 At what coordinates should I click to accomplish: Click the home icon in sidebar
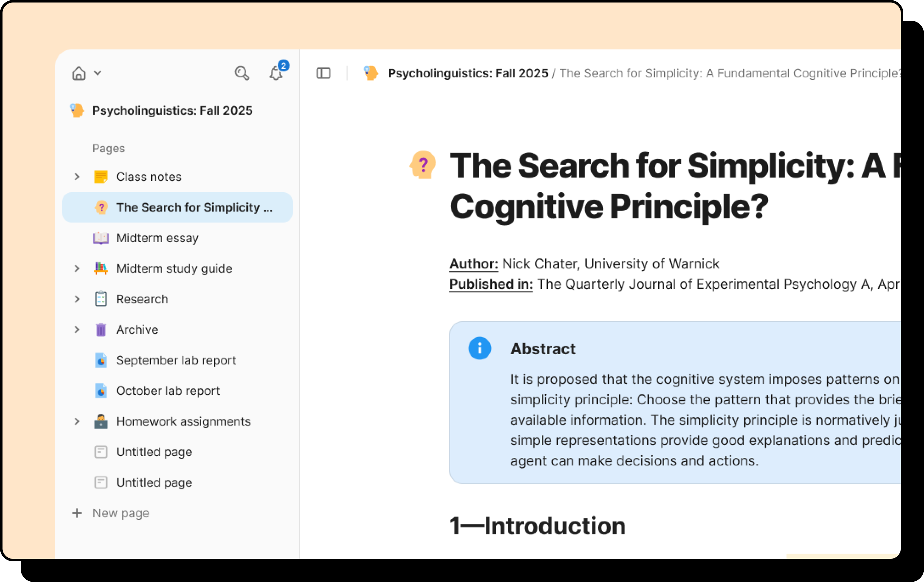79,73
